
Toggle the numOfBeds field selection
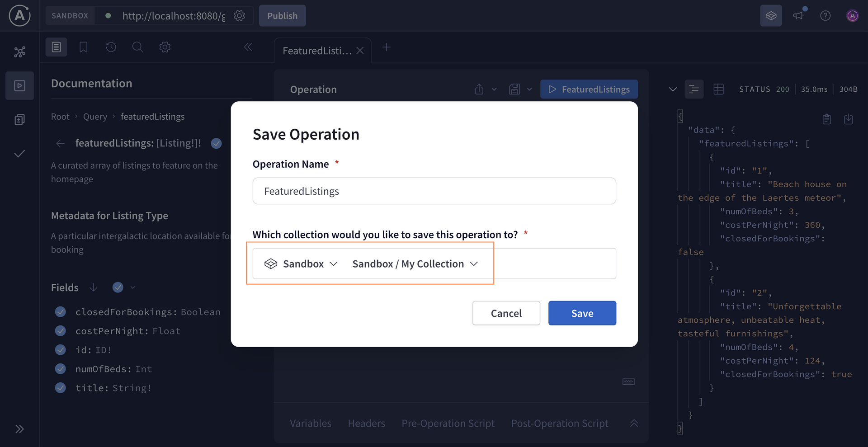tap(60, 368)
